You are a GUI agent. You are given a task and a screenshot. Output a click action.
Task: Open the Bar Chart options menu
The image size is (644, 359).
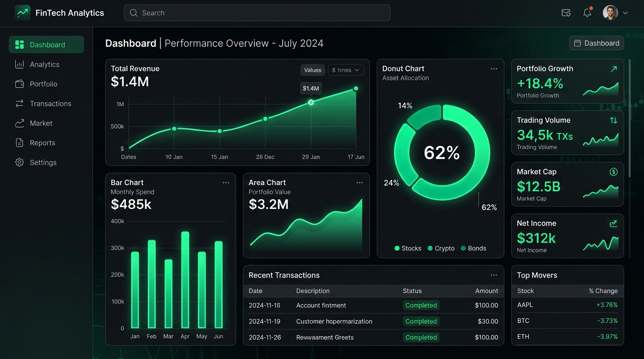[x=226, y=183]
